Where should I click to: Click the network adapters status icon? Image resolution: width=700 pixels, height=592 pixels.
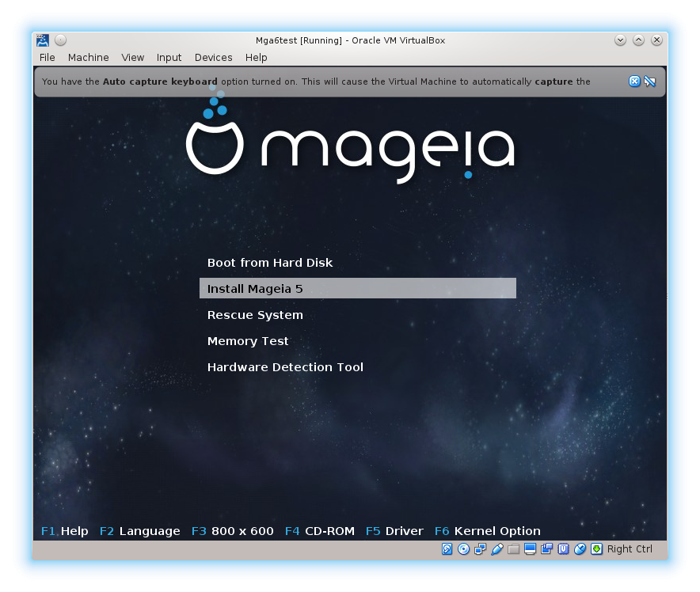coord(481,548)
